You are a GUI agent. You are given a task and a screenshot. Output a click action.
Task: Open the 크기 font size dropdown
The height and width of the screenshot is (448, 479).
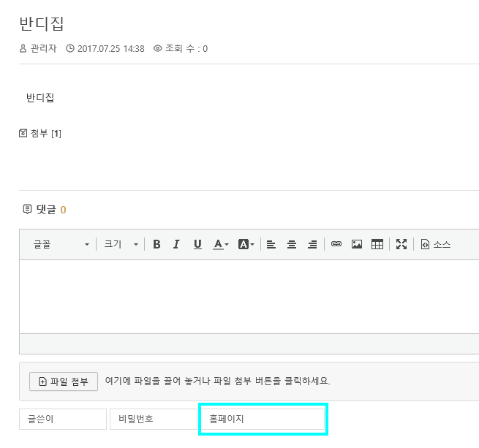click(121, 245)
